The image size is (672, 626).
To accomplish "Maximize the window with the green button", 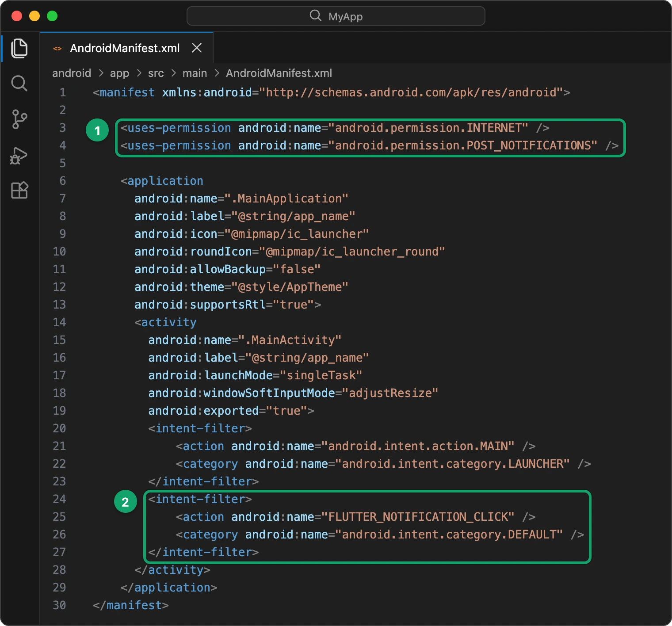I will pos(52,16).
